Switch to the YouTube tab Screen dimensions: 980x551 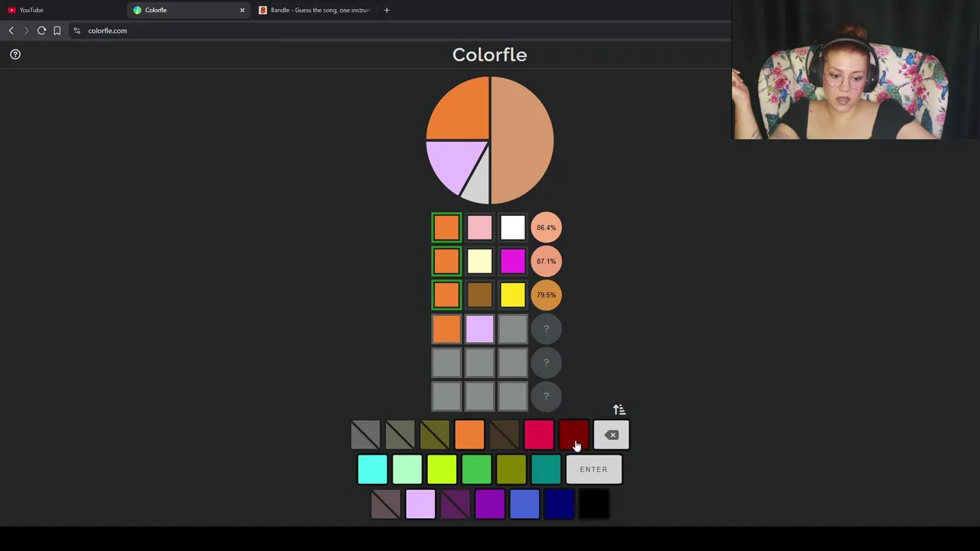point(63,10)
